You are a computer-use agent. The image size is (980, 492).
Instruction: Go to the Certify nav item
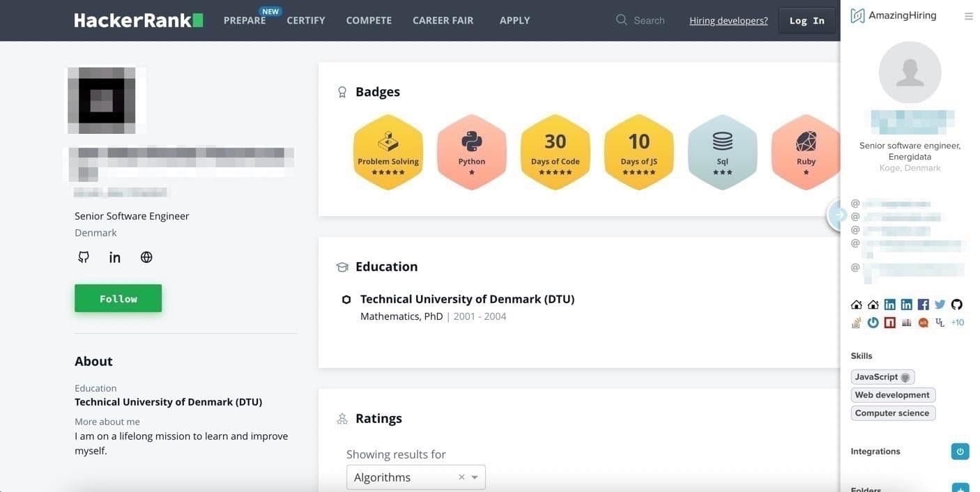pyautogui.click(x=306, y=20)
